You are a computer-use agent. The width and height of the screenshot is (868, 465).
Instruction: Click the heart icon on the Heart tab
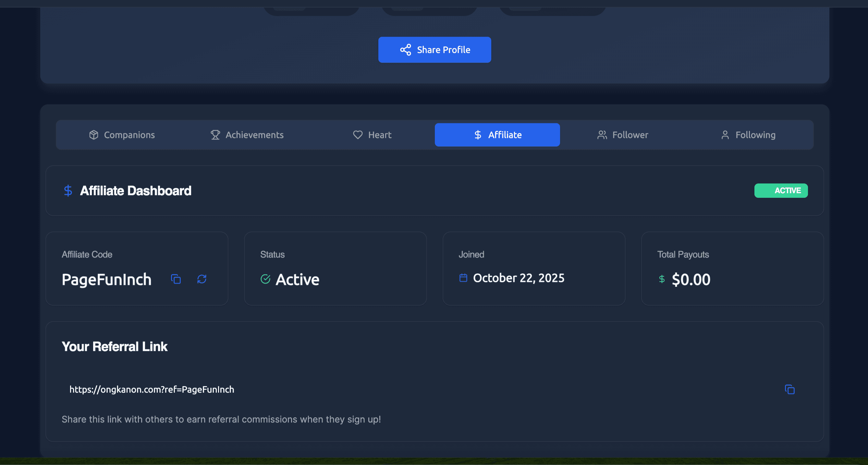click(x=358, y=134)
